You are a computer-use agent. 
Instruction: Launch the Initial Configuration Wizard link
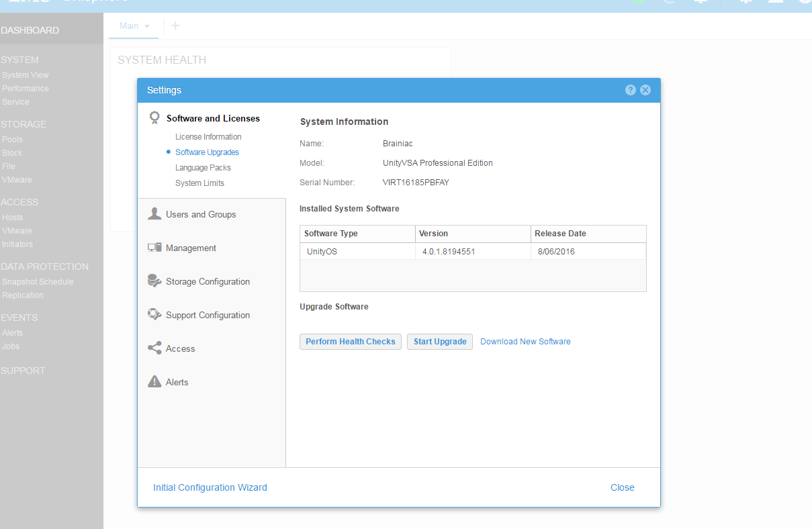210,487
